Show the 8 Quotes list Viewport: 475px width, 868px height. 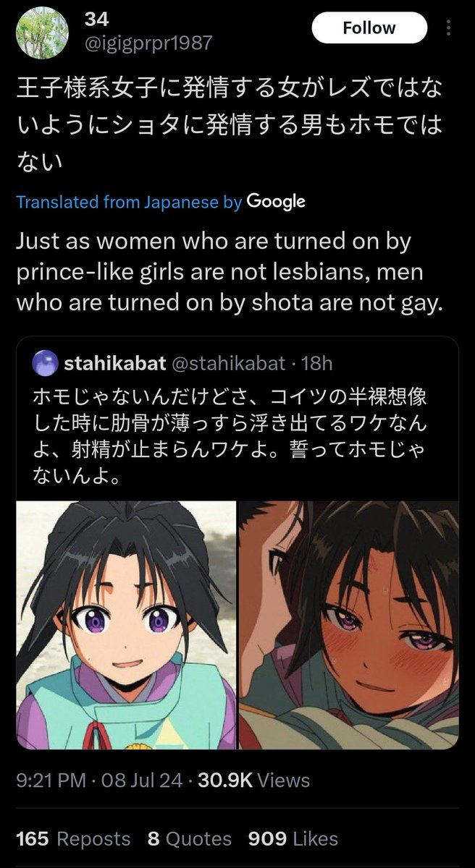pos(190,839)
